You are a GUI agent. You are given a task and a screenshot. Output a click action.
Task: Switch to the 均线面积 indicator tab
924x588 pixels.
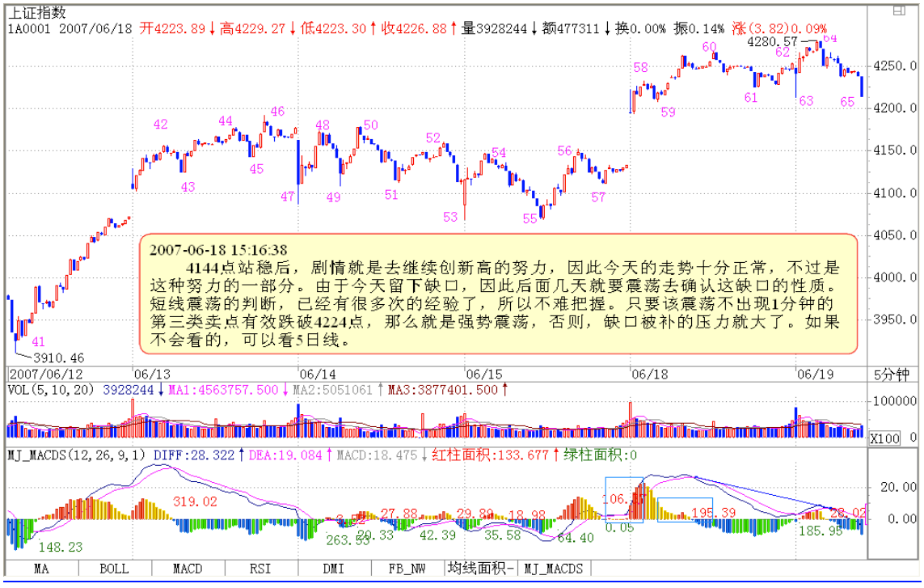click(x=480, y=569)
